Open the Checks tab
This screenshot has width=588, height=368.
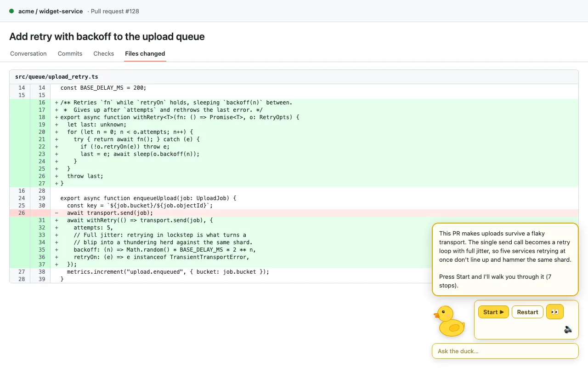tap(103, 53)
